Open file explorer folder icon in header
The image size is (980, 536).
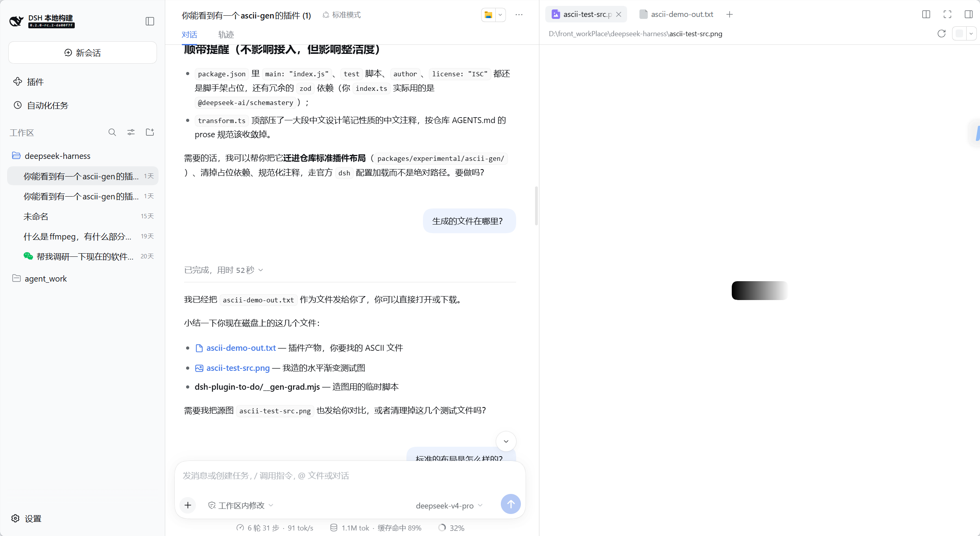click(488, 15)
